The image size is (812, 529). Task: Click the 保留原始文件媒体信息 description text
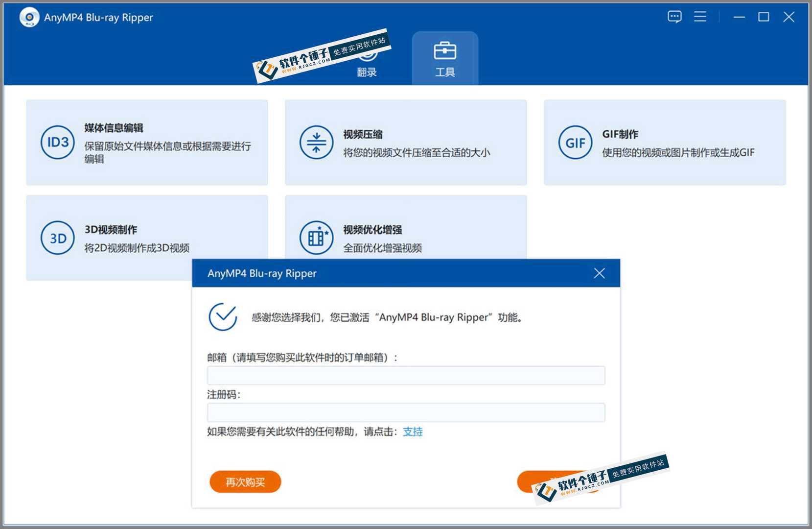coord(167,152)
